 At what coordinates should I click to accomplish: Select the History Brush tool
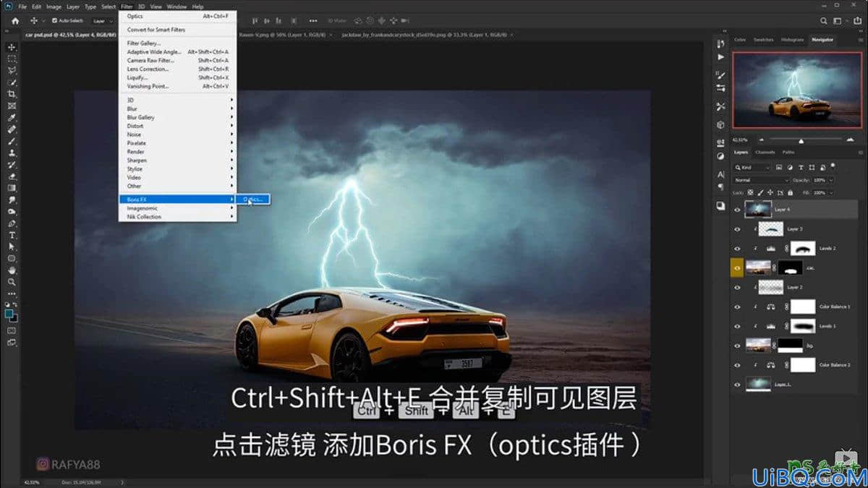pos(12,164)
